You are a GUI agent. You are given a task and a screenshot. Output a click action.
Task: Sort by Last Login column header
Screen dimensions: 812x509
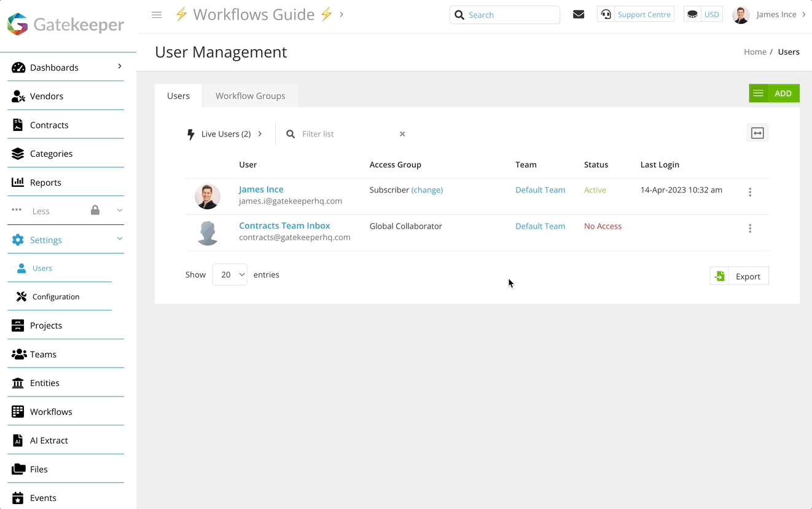(x=660, y=165)
